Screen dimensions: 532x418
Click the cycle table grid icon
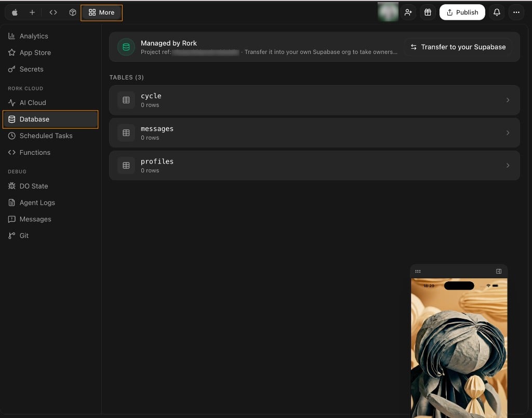point(126,100)
